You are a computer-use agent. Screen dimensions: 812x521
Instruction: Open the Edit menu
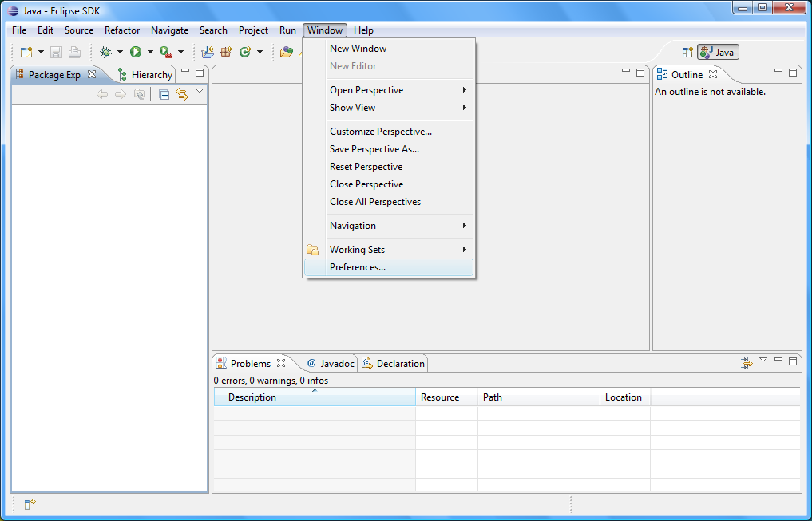46,30
